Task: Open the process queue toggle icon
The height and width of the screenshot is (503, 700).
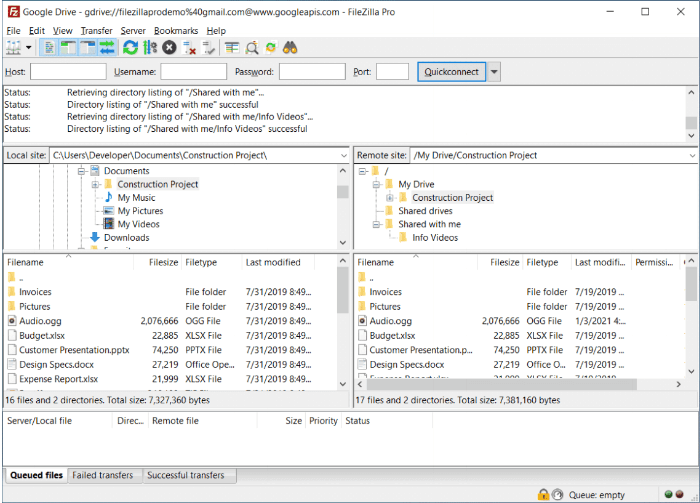Action: pos(150,47)
